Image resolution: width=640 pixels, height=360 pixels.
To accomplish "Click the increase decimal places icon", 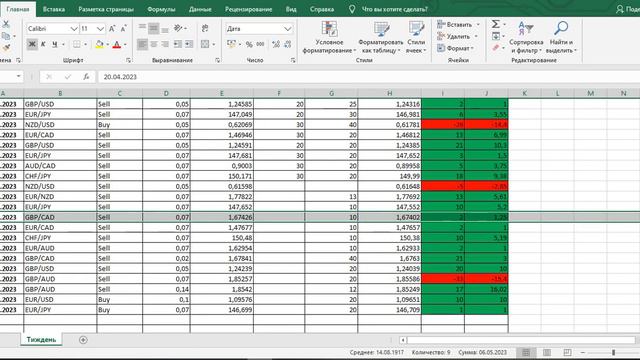I will (276, 44).
